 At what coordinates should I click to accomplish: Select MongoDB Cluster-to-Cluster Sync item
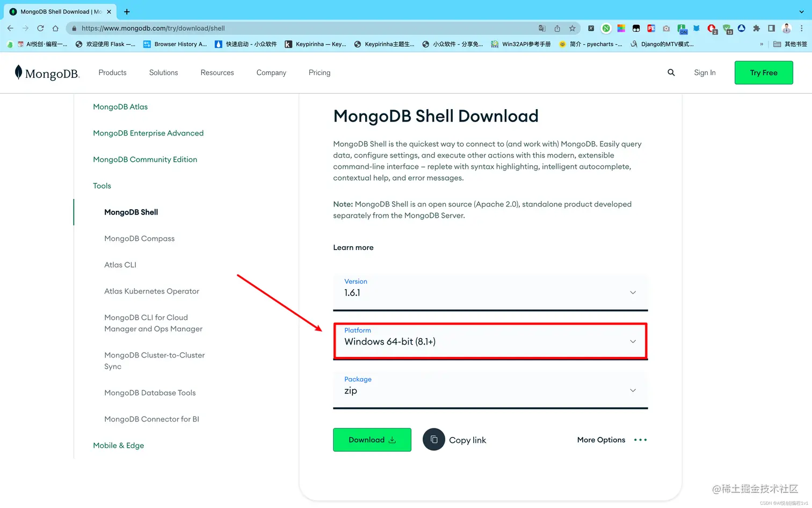(155, 361)
